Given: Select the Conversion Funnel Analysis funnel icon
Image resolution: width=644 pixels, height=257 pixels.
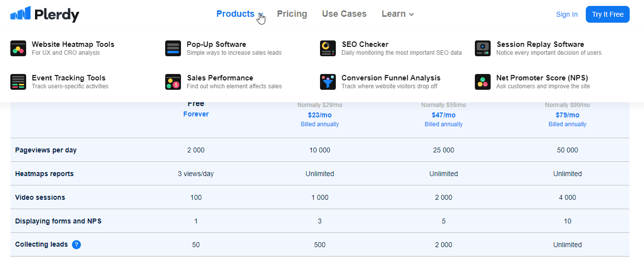Looking at the screenshot, I should click(328, 82).
